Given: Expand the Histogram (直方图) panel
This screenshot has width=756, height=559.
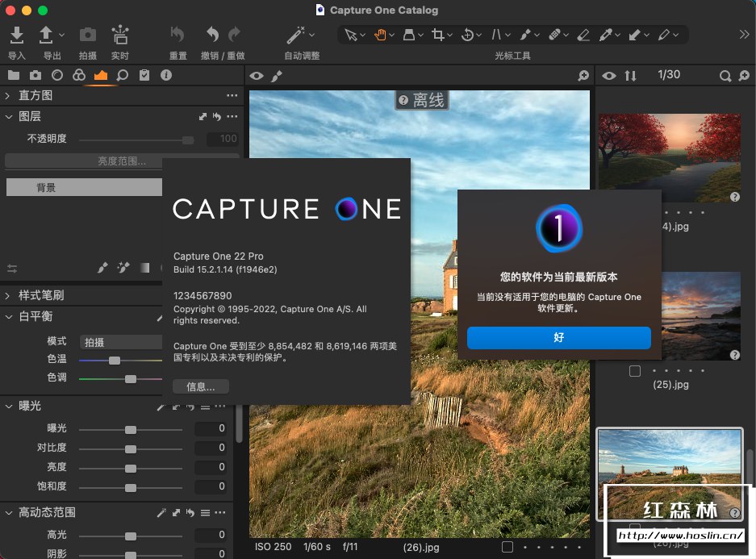Looking at the screenshot, I should [10, 95].
